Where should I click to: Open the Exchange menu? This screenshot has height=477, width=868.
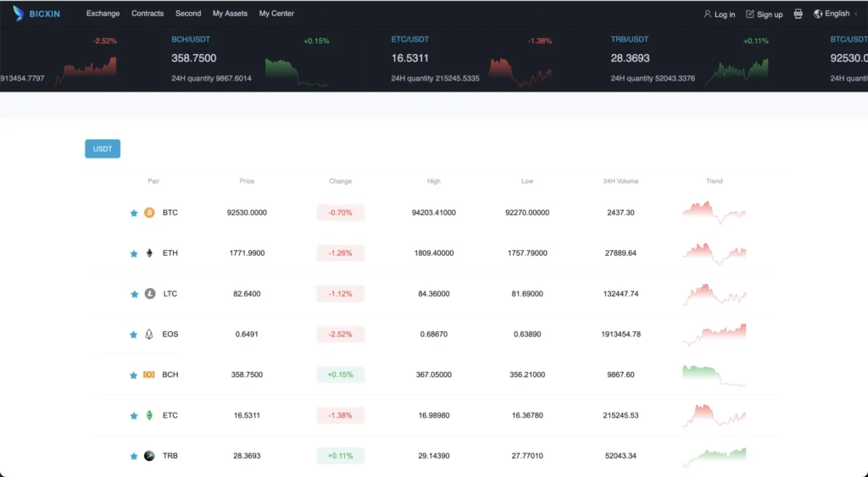(x=103, y=14)
